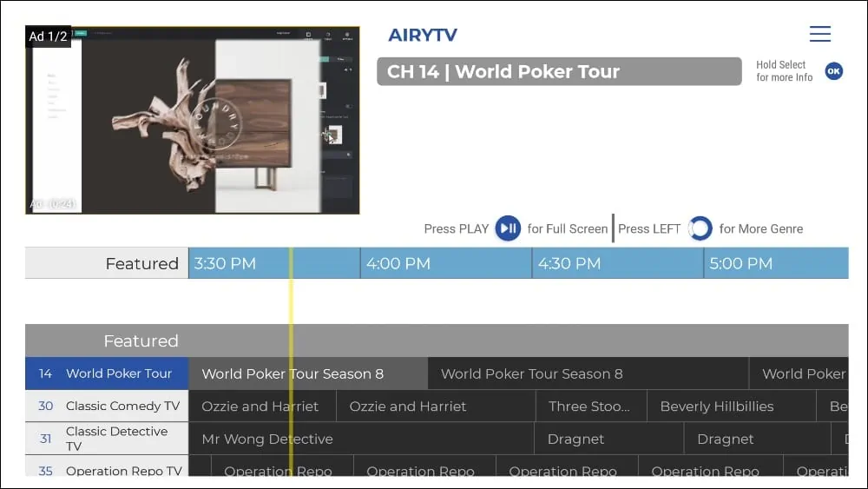The image size is (868, 489).
Task: Select the Three Stoo... program
Action: tap(591, 406)
